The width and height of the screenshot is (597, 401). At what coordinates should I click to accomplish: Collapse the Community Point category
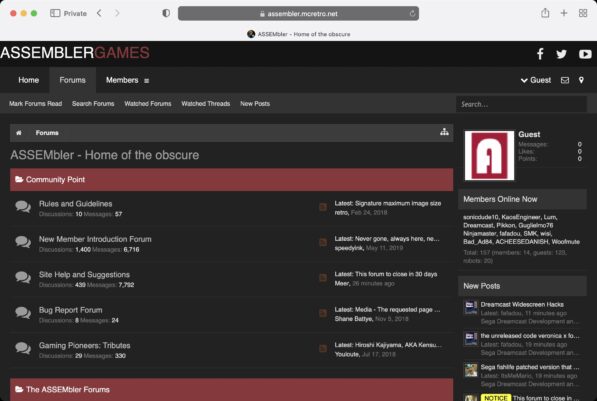pyautogui.click(x=50, y=179)
